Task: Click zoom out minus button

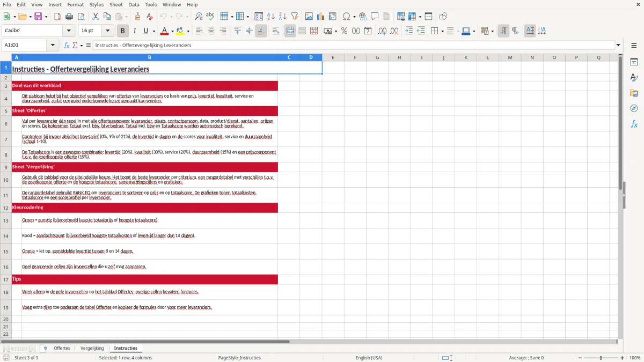Action: [x=579, y=358]
